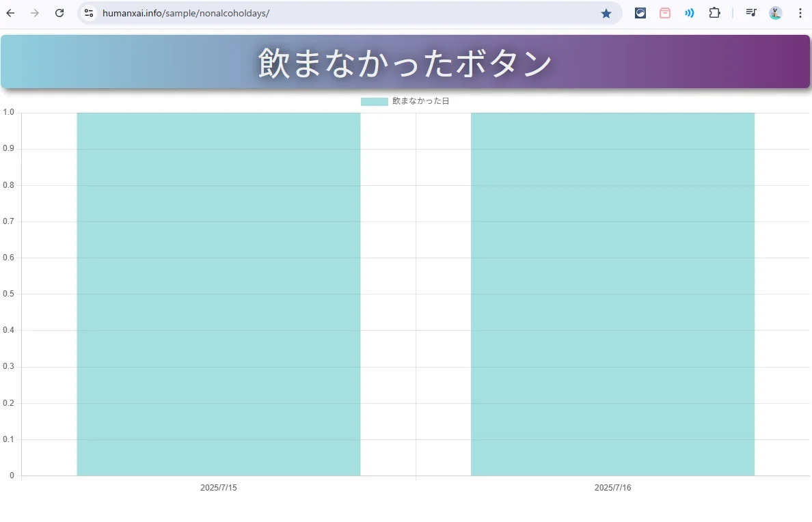This screenshot has width=812, height=522.
Task: Open Chrome's three-dot menu
Action: (x=800, y=13)
